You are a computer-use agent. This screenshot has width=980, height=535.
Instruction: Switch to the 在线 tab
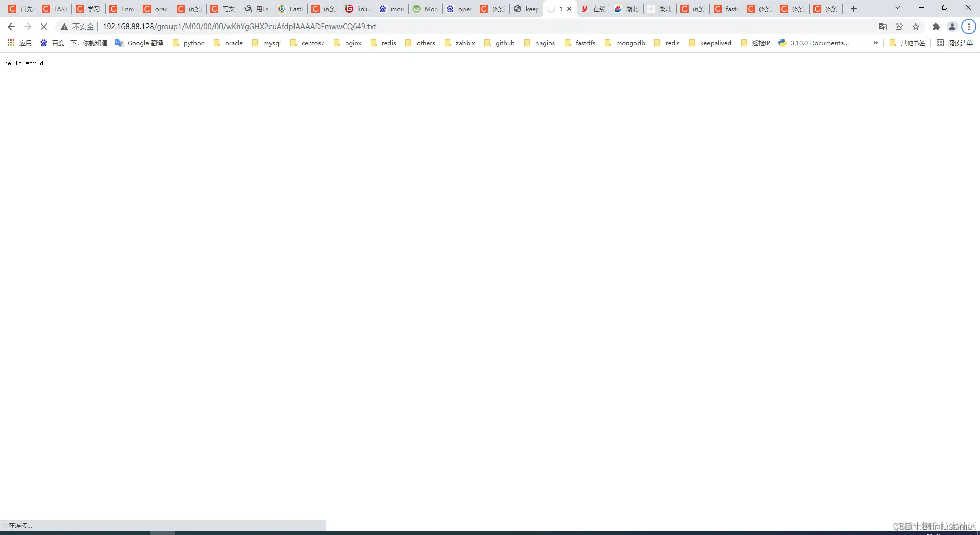[x=593, y=9]
